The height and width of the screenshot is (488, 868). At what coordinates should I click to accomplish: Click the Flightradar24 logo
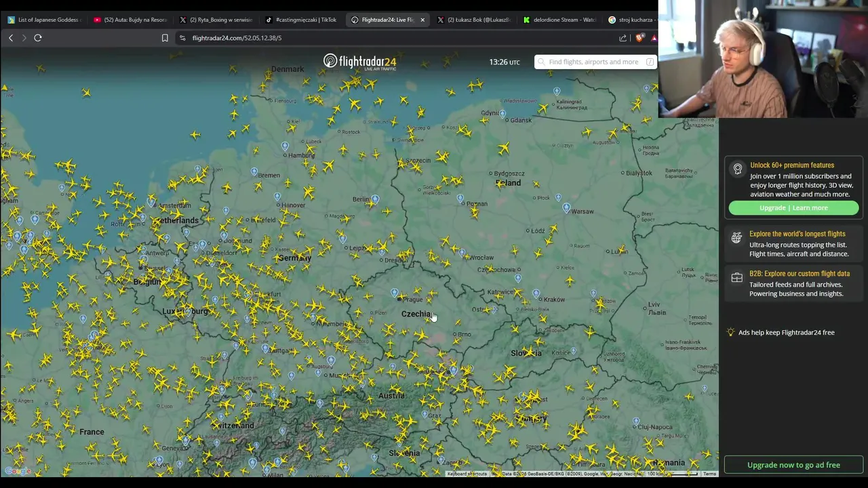pos(359,62)
